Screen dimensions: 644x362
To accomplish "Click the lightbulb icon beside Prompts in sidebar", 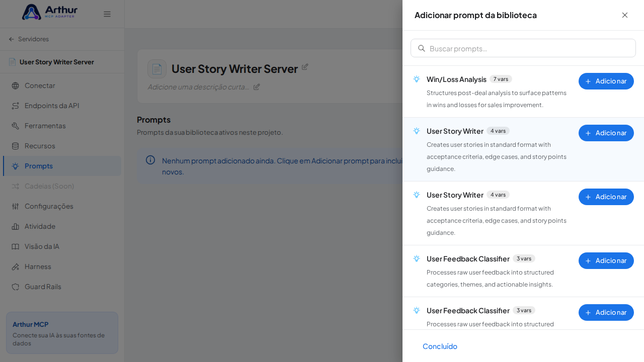I will coord(15,166).
